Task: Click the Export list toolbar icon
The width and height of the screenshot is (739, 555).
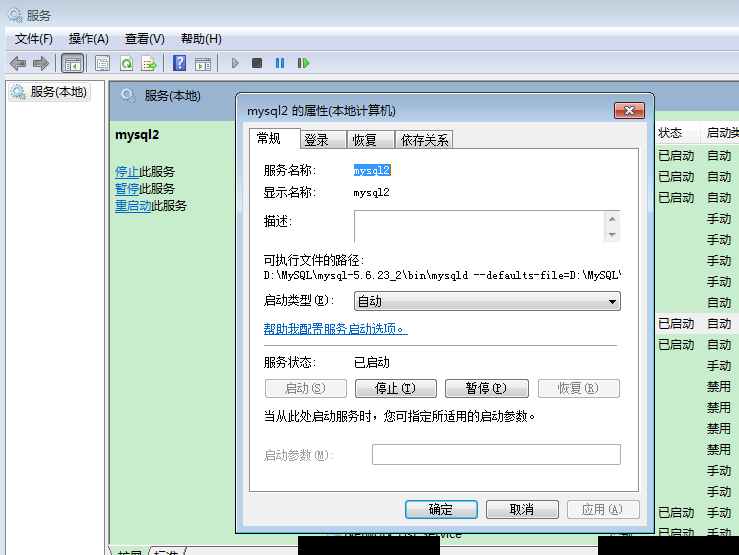Action: (149, 63)
